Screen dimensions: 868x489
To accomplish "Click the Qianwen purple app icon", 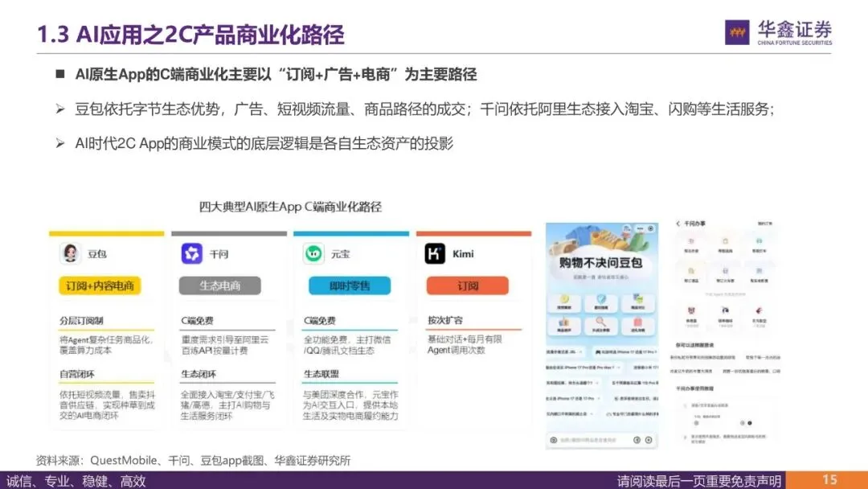I will coord(192,253).
